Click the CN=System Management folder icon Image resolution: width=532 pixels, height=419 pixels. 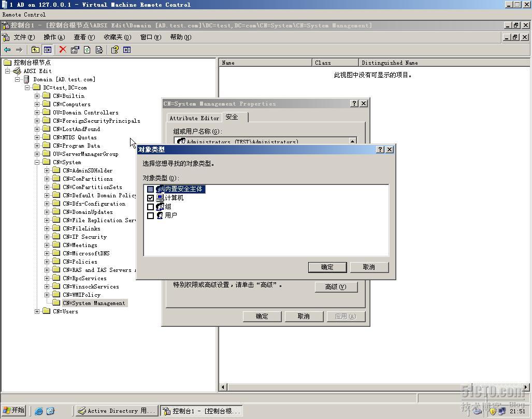(56, 303)
